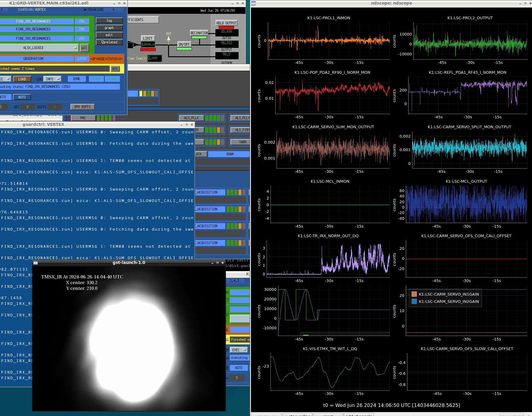
Task: Open the Guardian log viewer
Action: point(109,20)
